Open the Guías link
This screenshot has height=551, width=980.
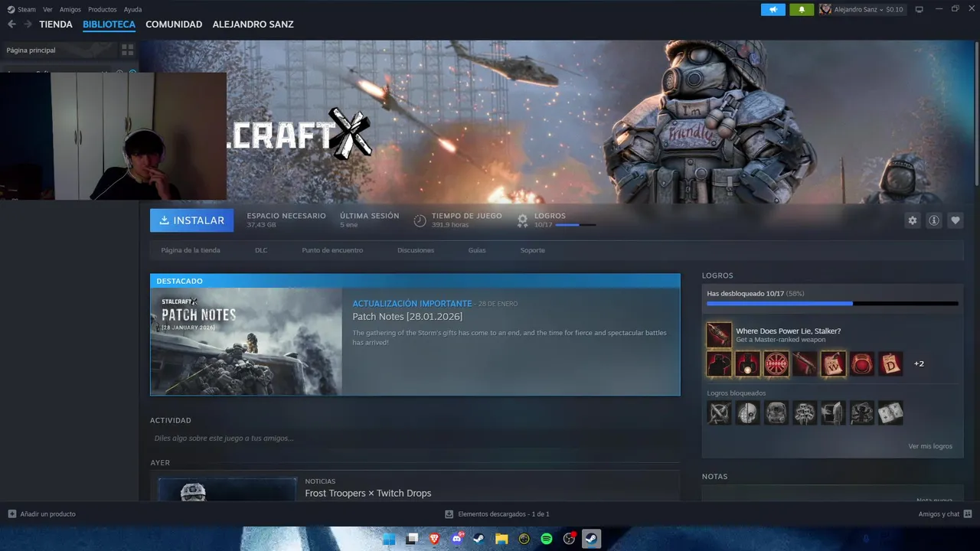pos(477,250)
